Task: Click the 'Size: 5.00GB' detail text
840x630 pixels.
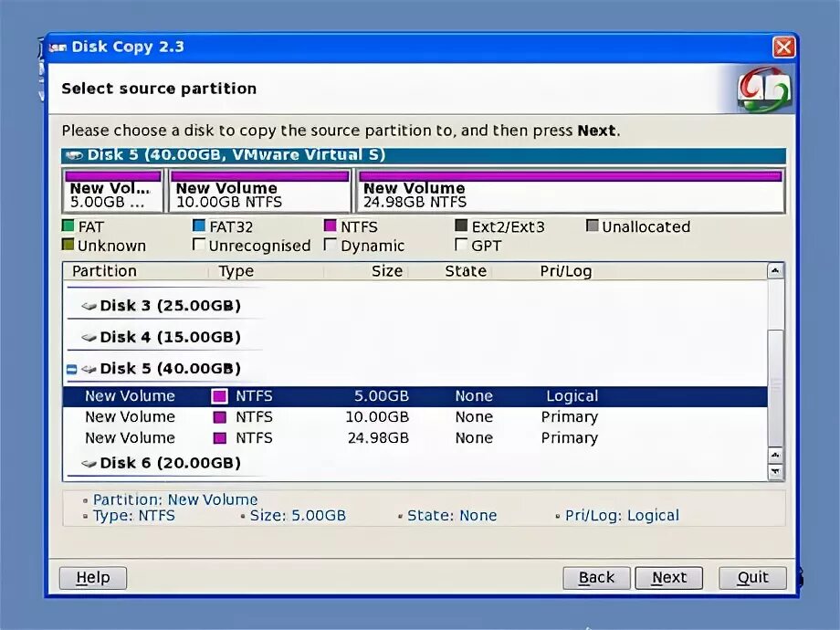Action: pos(298,516)
